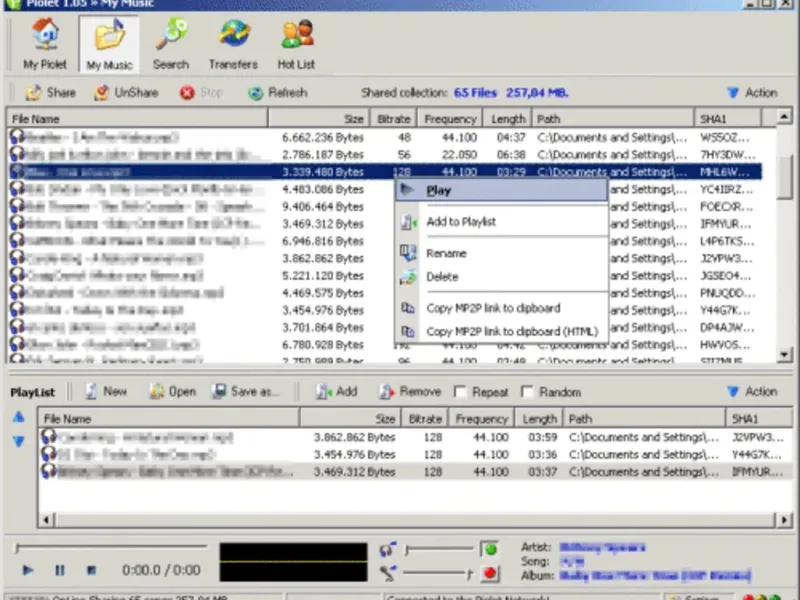Expand the playlist Action dropdown

click(752, 392)
